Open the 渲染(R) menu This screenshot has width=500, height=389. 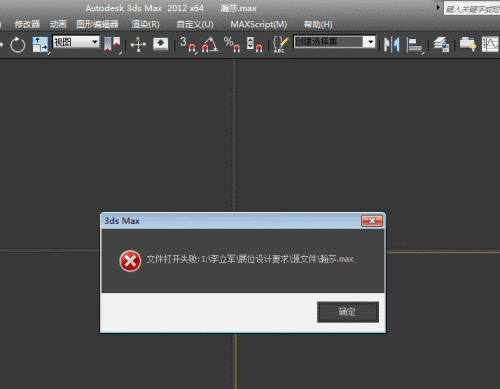145,24
